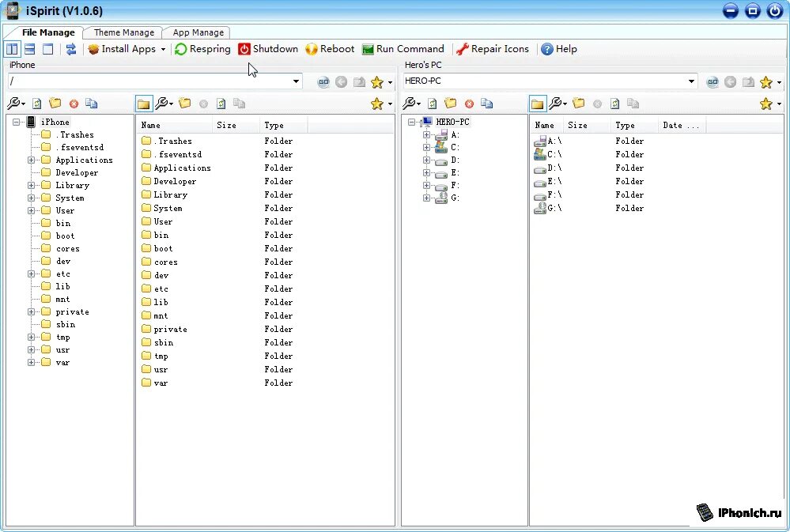The image size is (790, 532).
Task: Sort iPhone file list by Size column
Action: click(236, 126)
